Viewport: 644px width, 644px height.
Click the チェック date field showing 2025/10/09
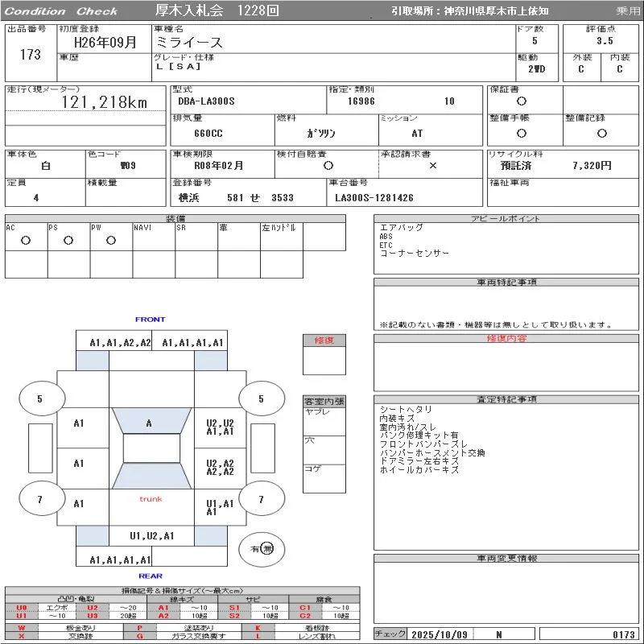439,634
